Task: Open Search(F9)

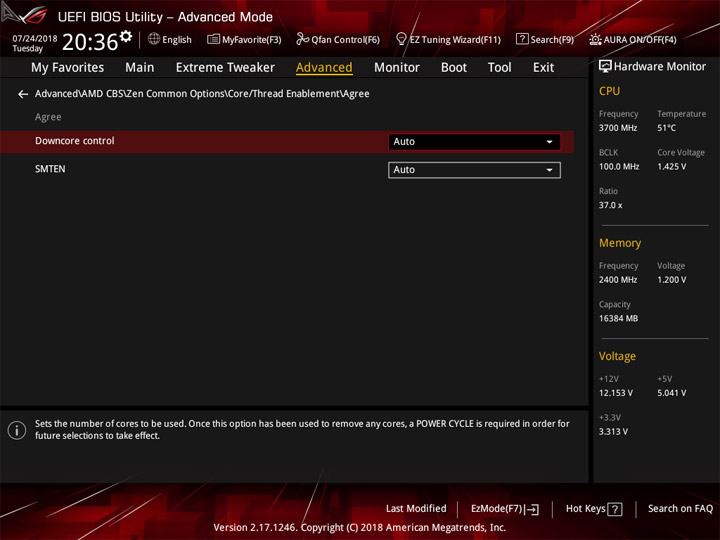Action: pyautogui.click(x=545, y=39)
